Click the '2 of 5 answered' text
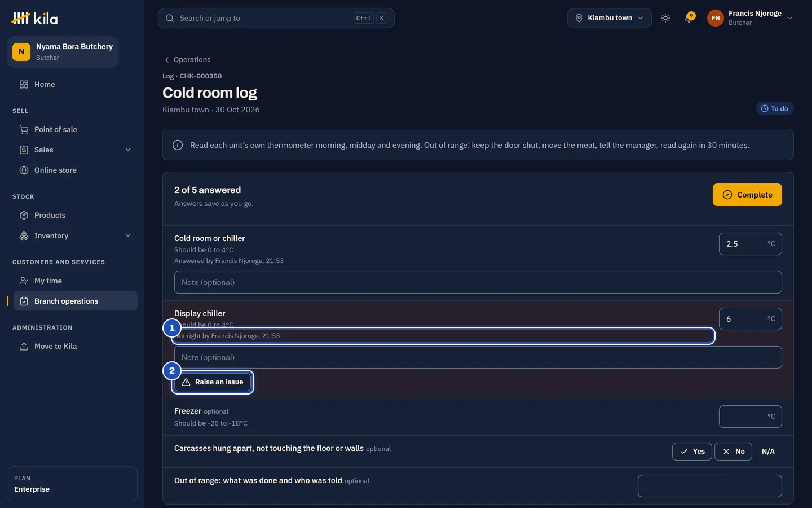 (x=208, y=190)
